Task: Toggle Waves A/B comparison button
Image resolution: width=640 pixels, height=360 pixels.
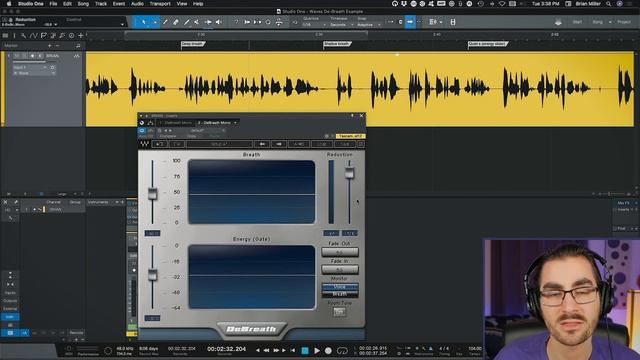Action: point(298,144)
